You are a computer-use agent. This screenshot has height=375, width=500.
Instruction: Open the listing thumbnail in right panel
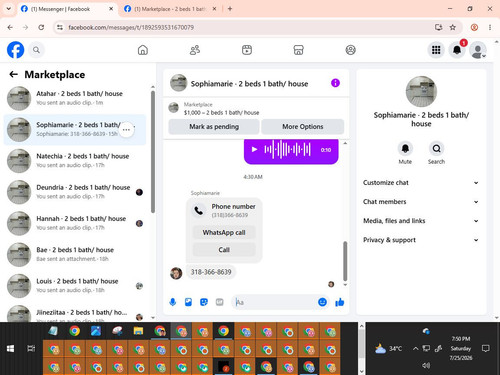pyautogui.click(x=421, y=92)
